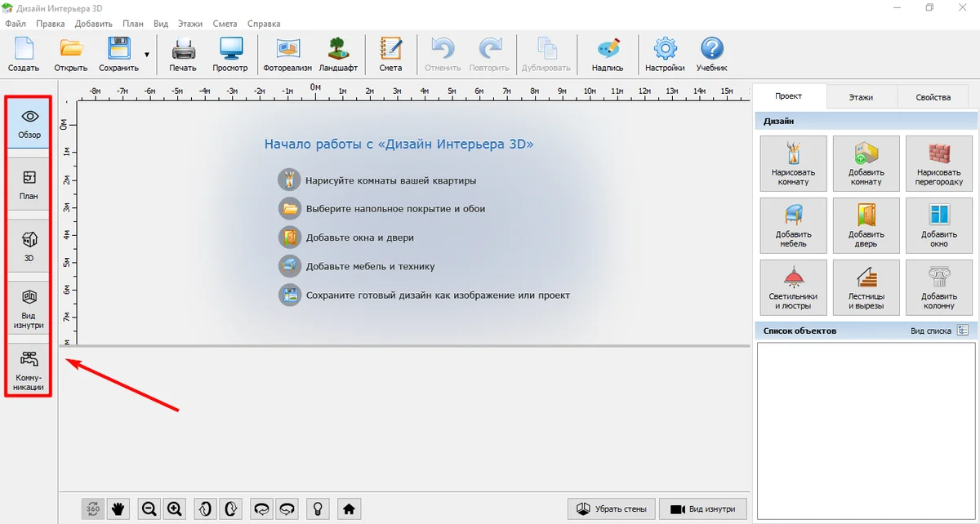The image size is (980, 524).
Task: Open the Вид menu
Action: point(161,24)
